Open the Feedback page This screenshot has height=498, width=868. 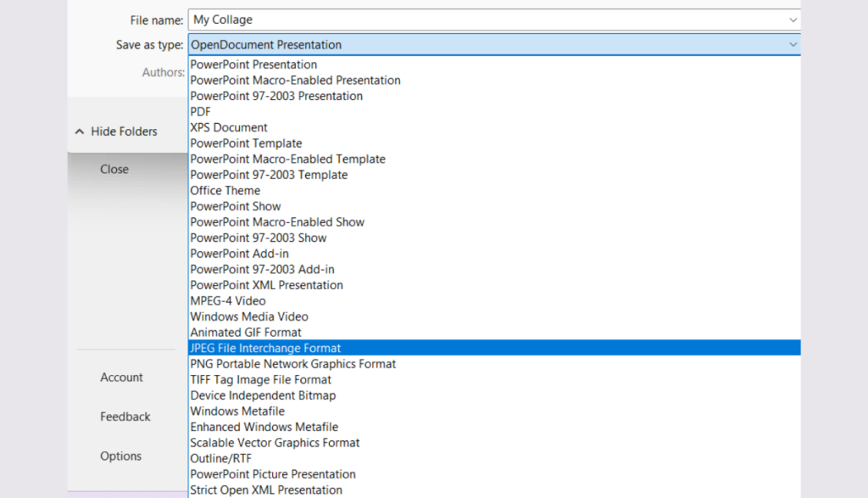(x=125, y=417)
